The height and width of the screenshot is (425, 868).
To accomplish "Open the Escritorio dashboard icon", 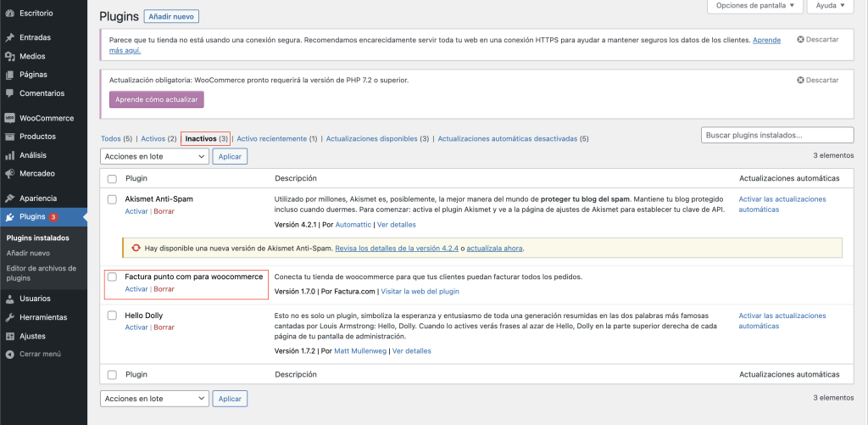I will [x=9, y=12].
